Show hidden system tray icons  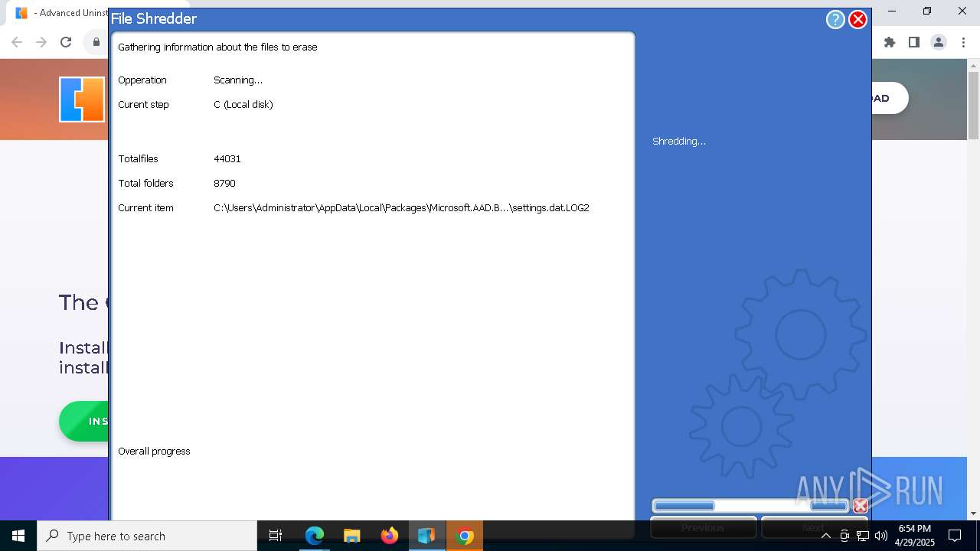coord(825,536)
